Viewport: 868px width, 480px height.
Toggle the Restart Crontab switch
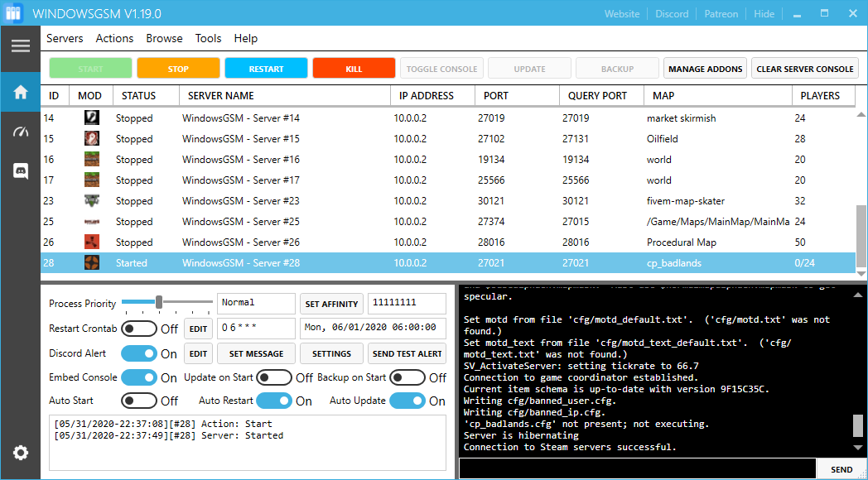coord(139,329)
